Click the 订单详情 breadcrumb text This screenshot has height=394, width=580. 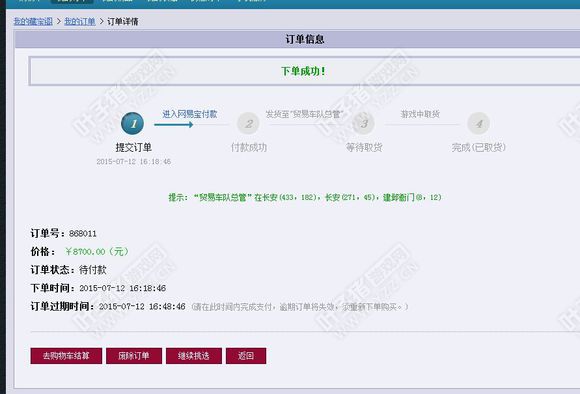pyautogui.click(x=123, y=21)
